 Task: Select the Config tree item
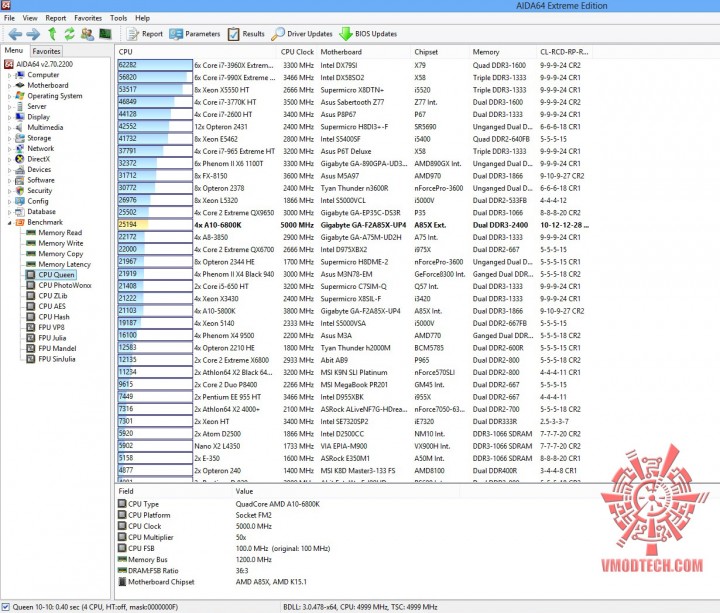32,201
